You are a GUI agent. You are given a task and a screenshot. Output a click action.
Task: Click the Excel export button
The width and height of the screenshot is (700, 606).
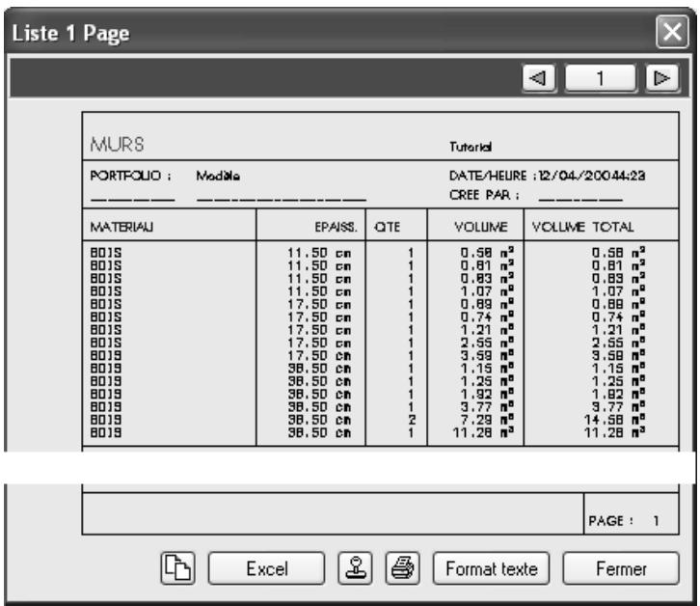click(266, 568)
